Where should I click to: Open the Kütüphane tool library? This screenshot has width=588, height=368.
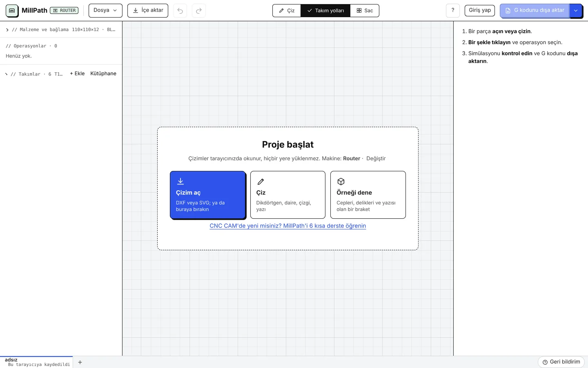[103, 74]
